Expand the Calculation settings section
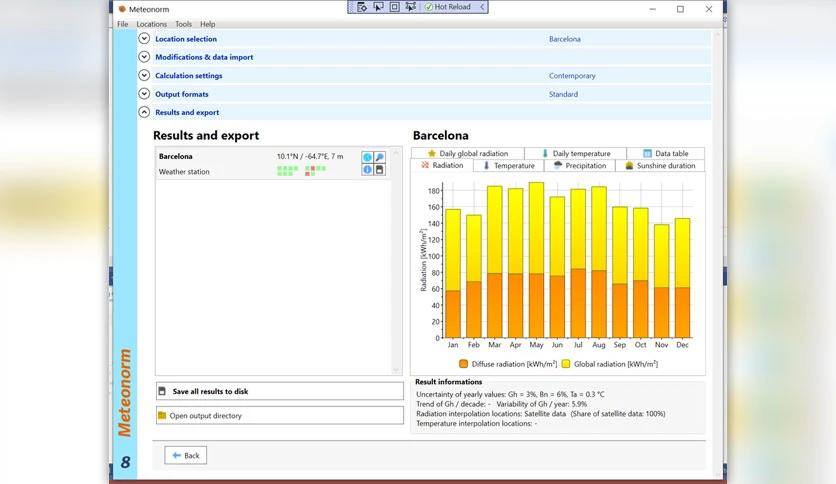 coord(144,75)
